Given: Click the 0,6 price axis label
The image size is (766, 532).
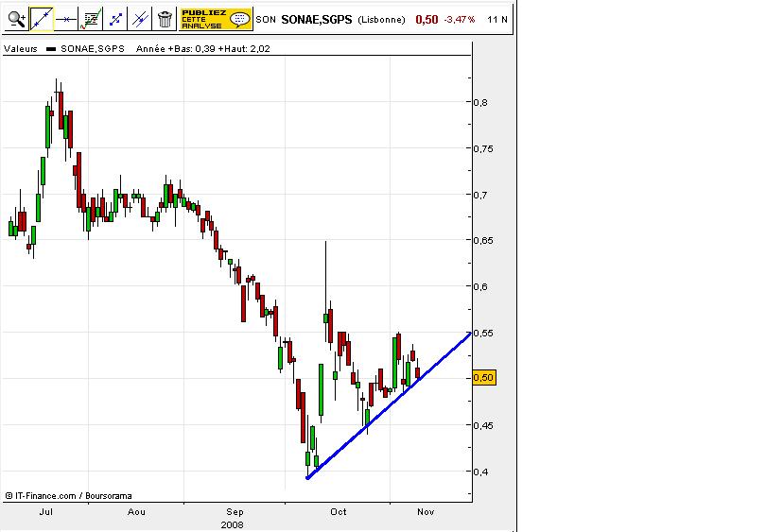Looking at the screenshot, I should pyautogui.click(x=480, y=287).
